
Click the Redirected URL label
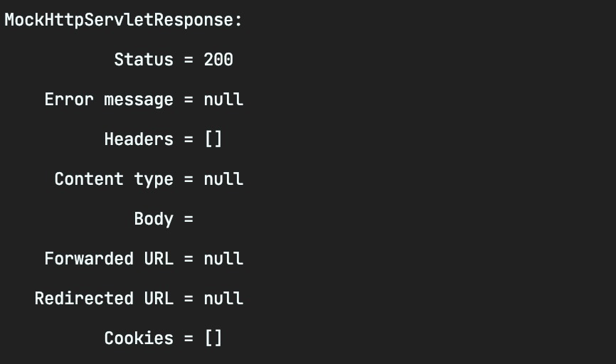click(104, 299)
